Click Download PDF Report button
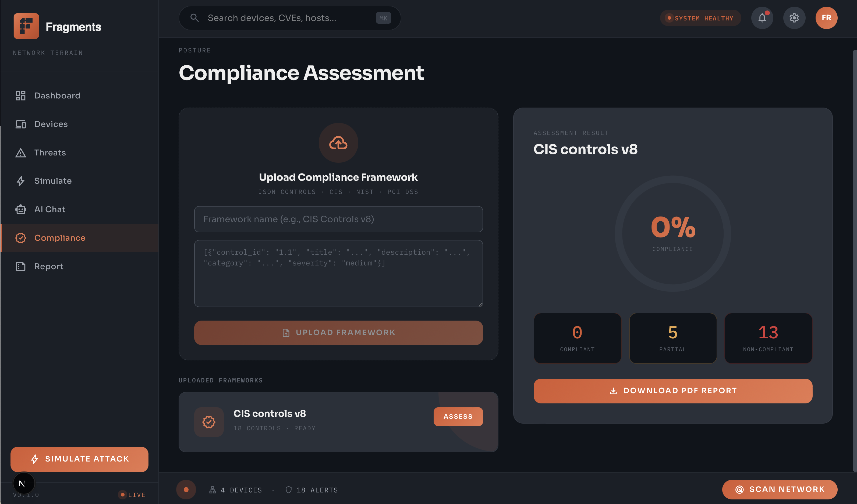The height and width of the screenshot is (504, 857). point(673,391)
